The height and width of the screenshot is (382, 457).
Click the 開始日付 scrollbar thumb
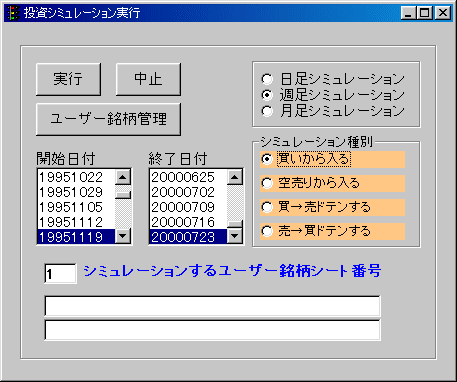click(123, 194)
